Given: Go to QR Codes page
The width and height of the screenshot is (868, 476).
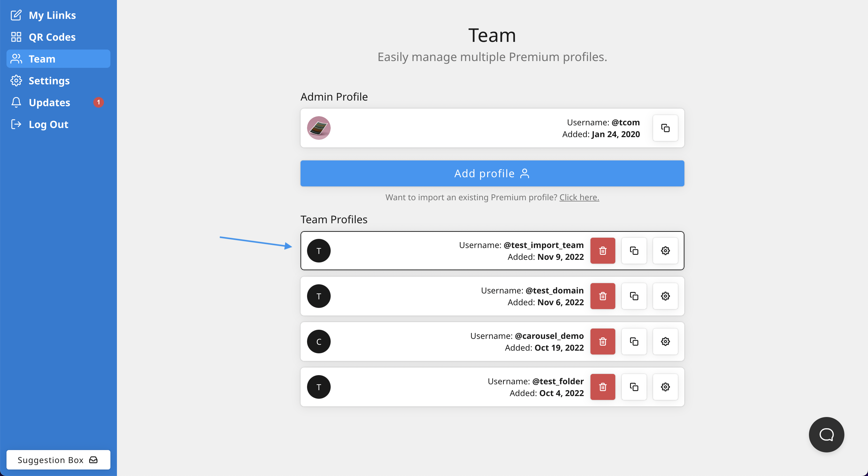Looking at the screenshot, I should 52,37.
